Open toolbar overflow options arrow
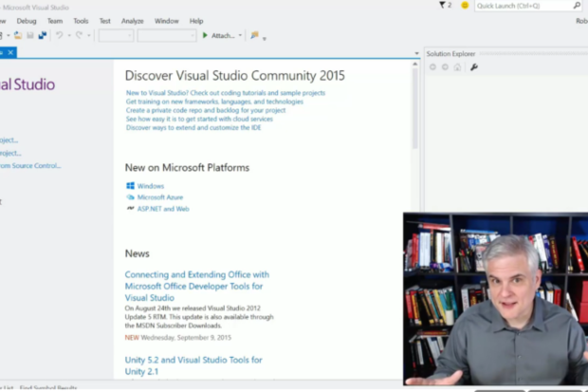 point(265,39)
